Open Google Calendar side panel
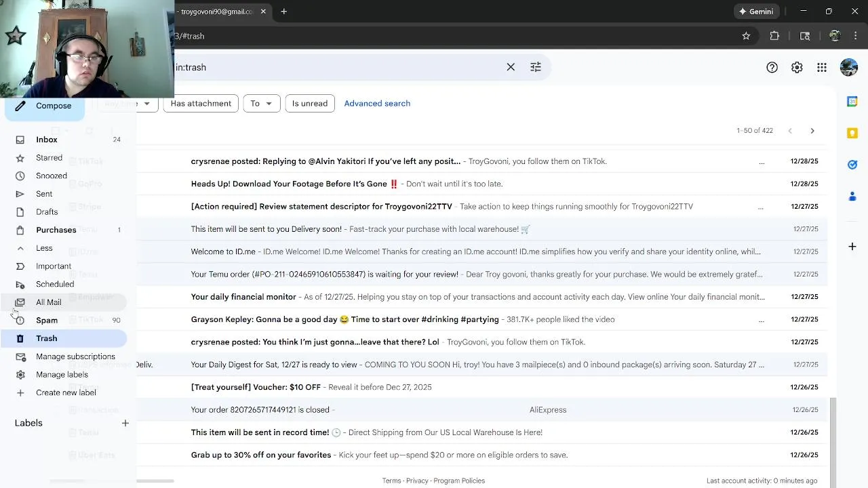Screen dimensions: 868x488 tap(852, 102)
